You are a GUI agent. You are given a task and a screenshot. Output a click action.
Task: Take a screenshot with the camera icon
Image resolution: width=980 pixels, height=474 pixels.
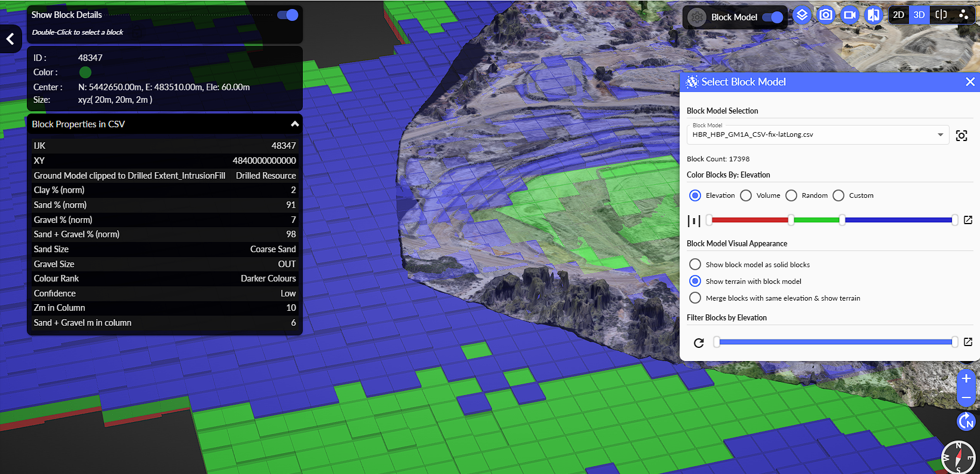pyautogui.click(x=826, y=15)
